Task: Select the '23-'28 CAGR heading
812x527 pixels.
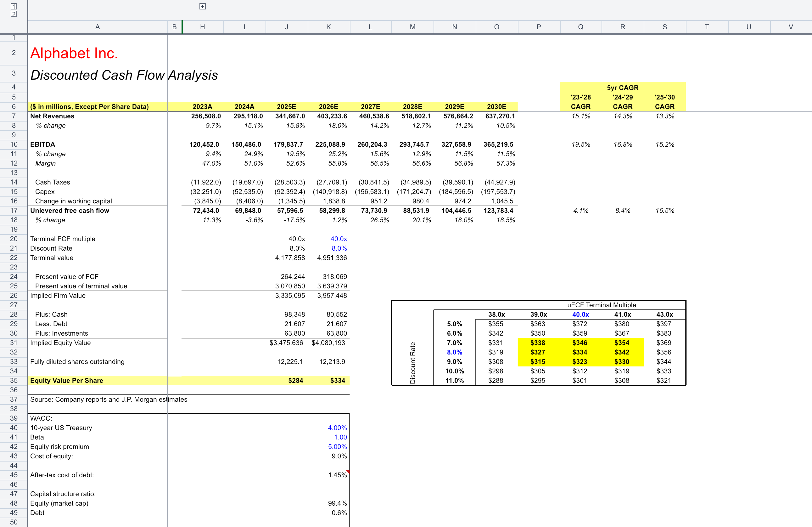Action: pos(581,102)
